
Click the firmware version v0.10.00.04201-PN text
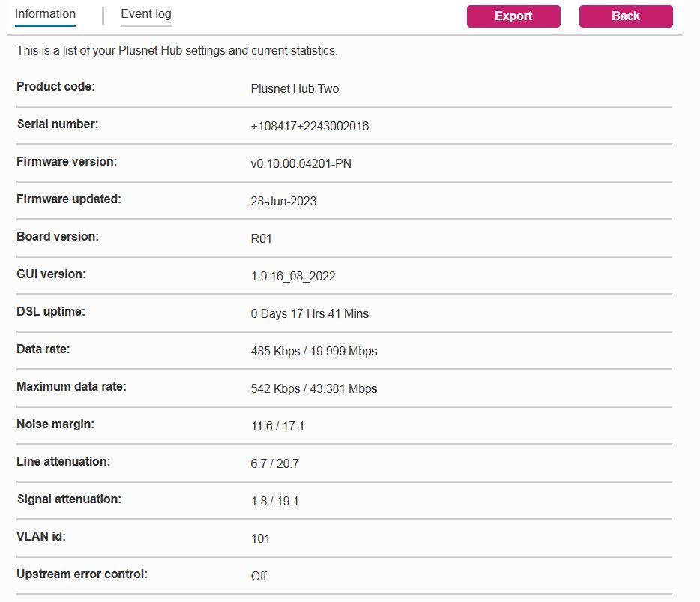[x=301, y=163]
